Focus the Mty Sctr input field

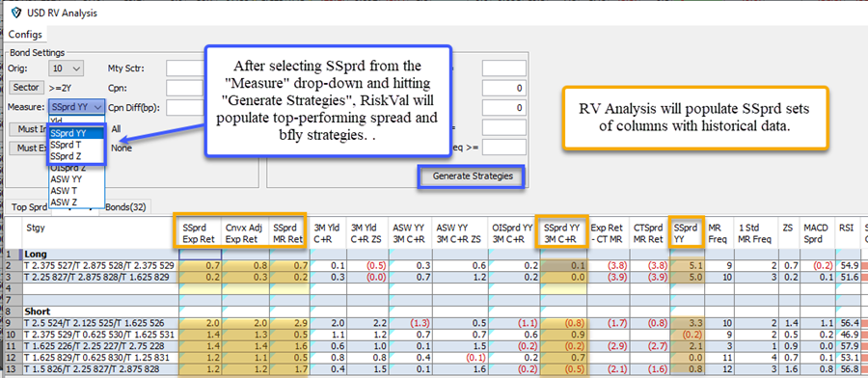pos(185,68)
